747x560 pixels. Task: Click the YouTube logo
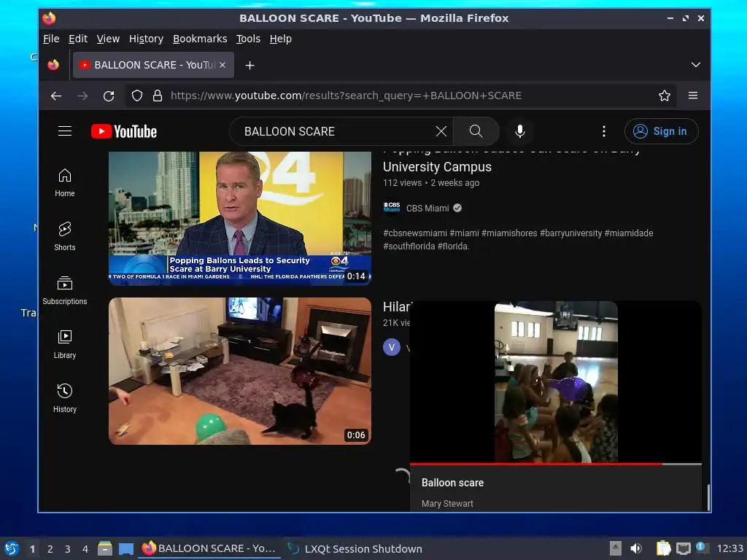tap(124, 131)
